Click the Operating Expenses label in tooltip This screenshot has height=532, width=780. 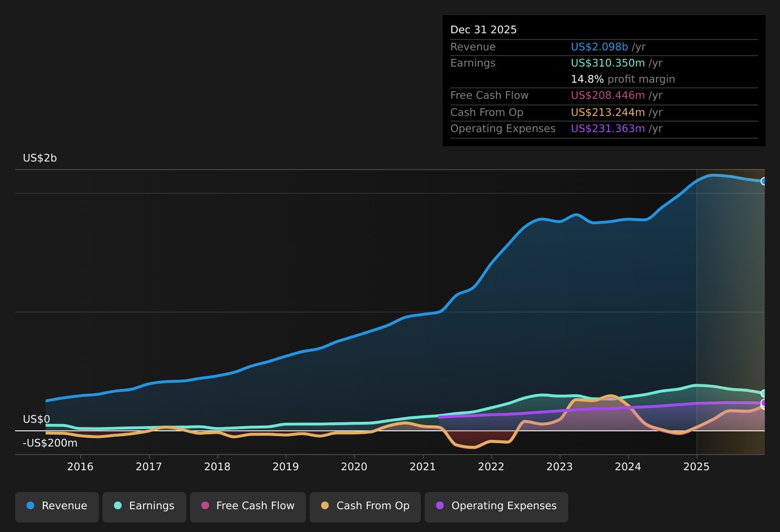[x=503, y=128]
